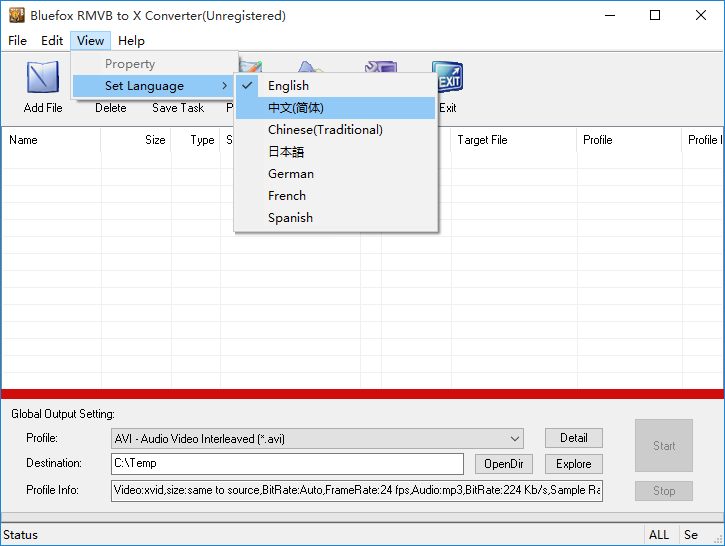Viewport: 725px width, 546px height.
Task: Select Chinese(Traditional) language option
Action: 336,130
